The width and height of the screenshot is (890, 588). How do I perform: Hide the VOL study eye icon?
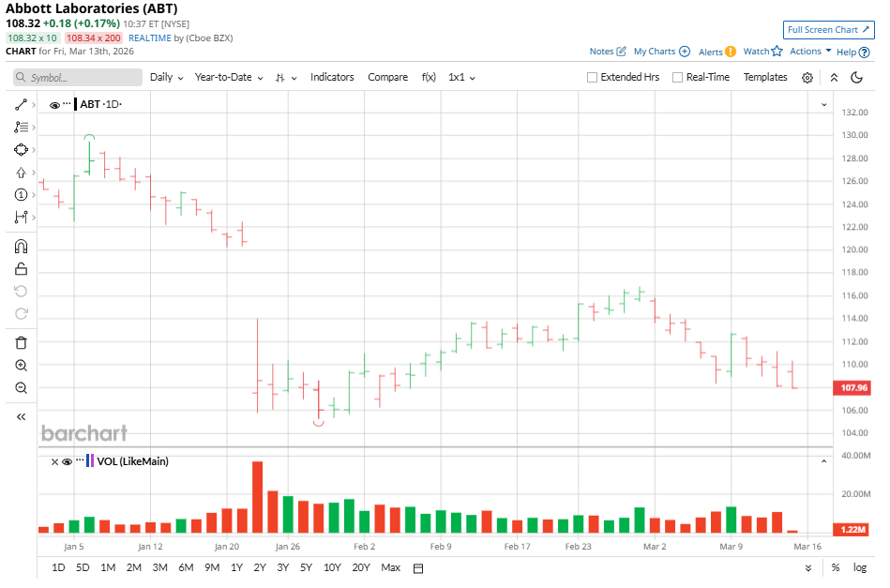tap(67, 462)
